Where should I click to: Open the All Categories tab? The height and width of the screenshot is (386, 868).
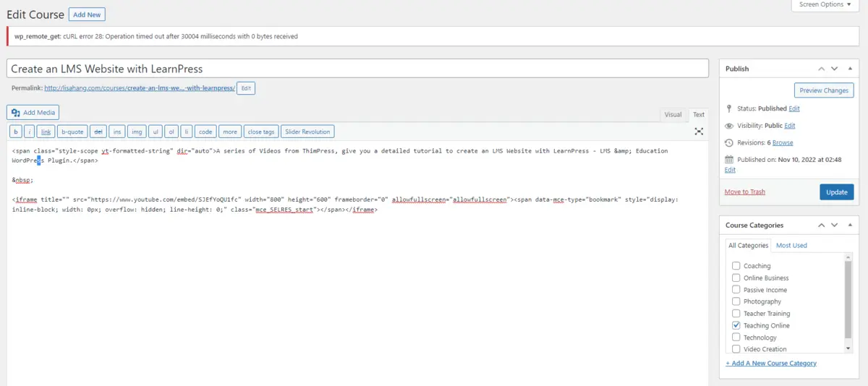click(748, 246)
